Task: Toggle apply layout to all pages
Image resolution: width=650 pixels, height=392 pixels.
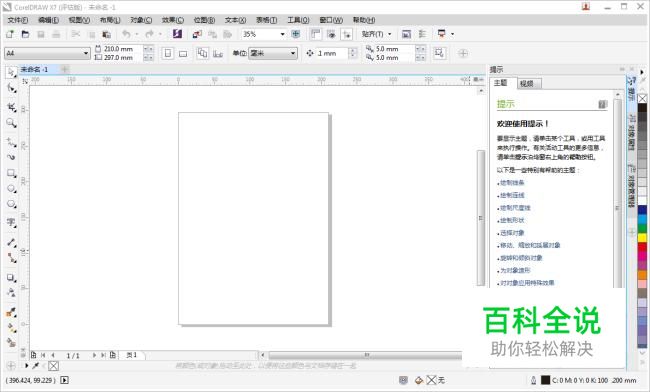Action: (202, 53)
